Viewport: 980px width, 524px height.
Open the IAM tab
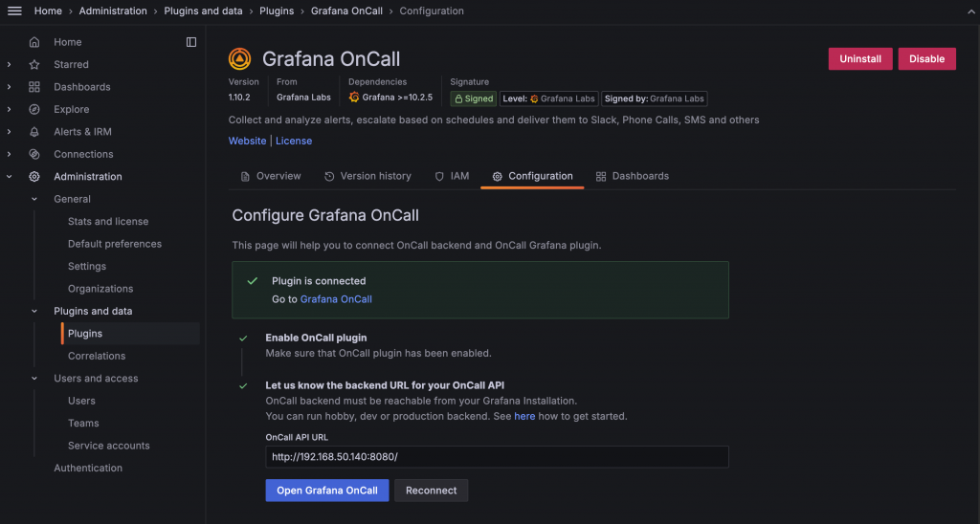click(x=452, y=176)
